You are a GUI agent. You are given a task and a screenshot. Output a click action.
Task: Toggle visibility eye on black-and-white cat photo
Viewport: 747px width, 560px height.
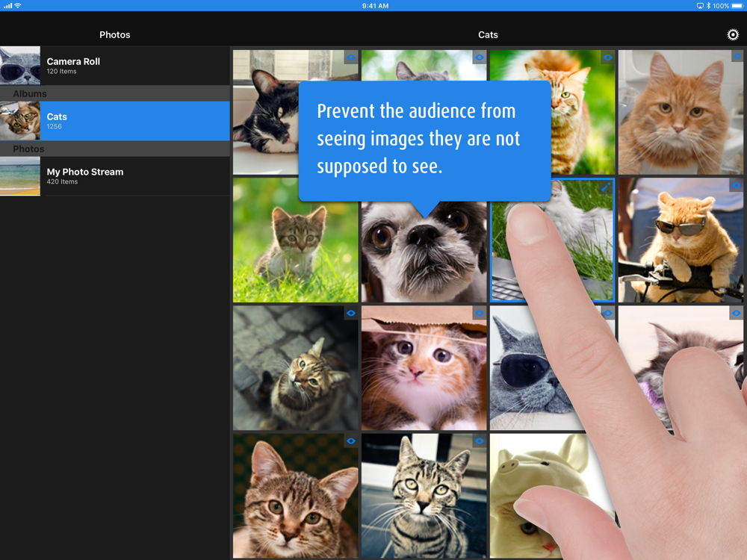351,57
